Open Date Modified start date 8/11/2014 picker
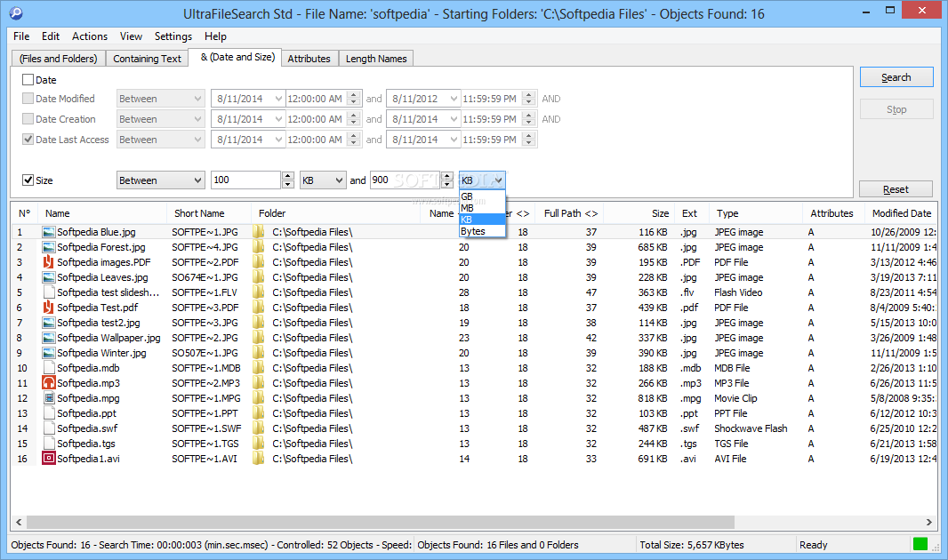 point(278,99)
